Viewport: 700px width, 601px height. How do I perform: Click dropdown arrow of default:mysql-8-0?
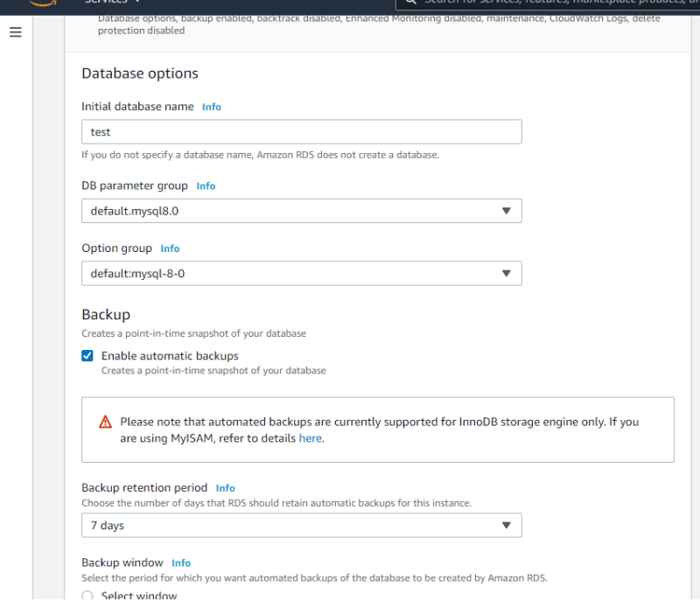pyautogui.click(x=507, y=273)
